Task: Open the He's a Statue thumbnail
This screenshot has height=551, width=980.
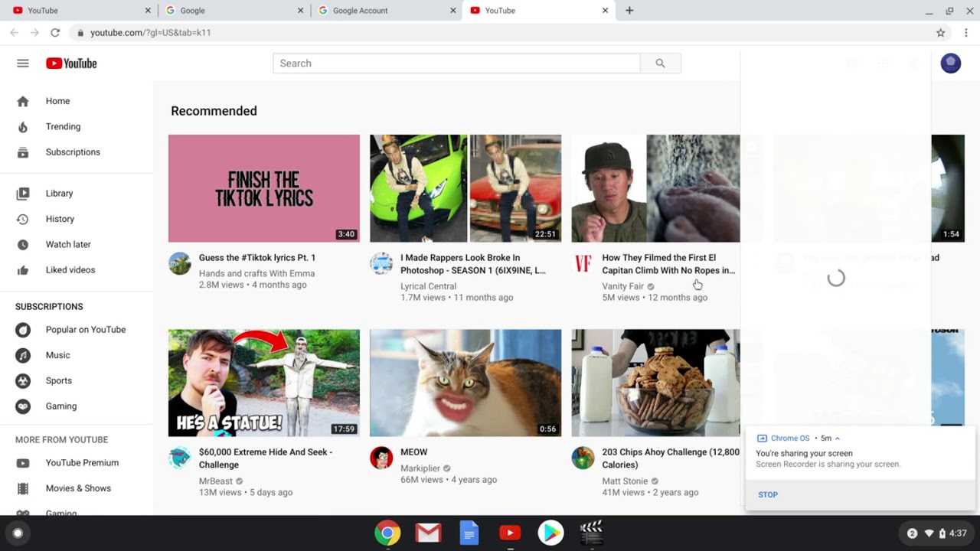Action: click(264, 383)
